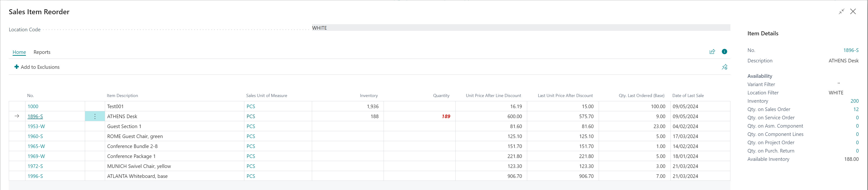868x190 pixels.
Task: Click the Location Code field showing WHITE
Action: click(x=521, y=28)
